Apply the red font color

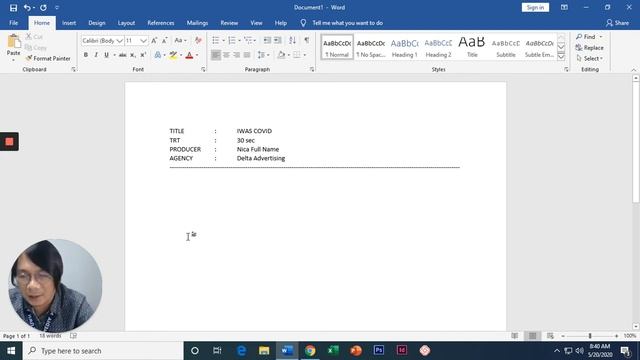click(189, 55)
